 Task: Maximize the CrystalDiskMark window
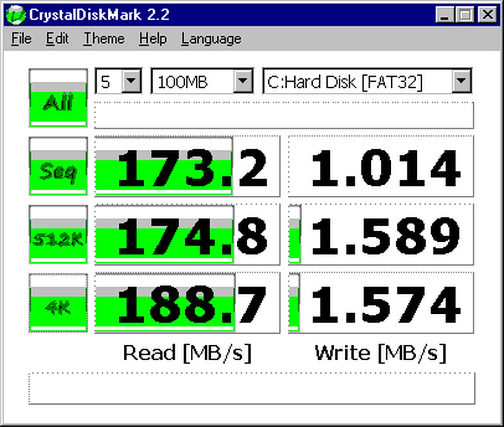click(x=465, y=15)
